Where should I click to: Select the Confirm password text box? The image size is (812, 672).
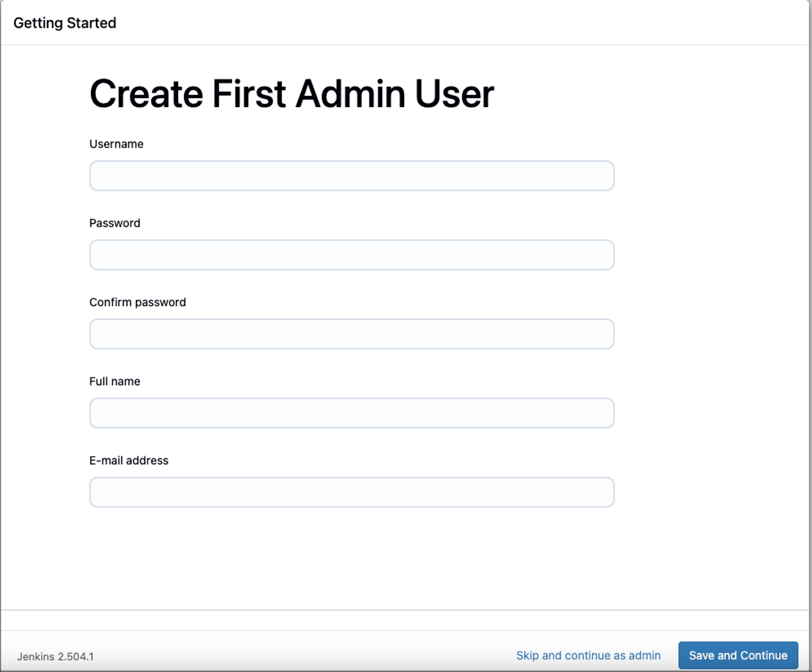351,334
